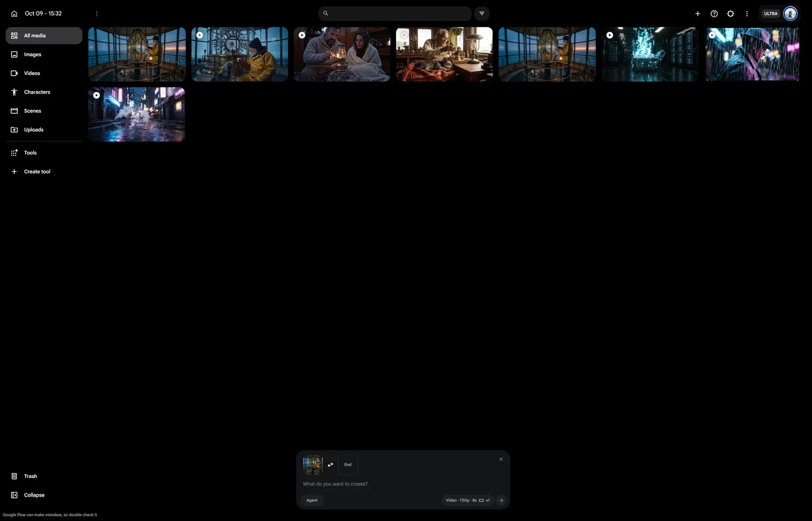
Task: Open the holographic server room video
Action: 650,54
